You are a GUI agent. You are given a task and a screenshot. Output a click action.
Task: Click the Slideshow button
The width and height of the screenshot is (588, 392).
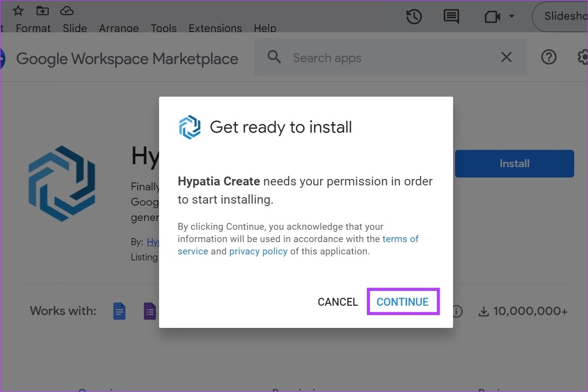(560, 17)
